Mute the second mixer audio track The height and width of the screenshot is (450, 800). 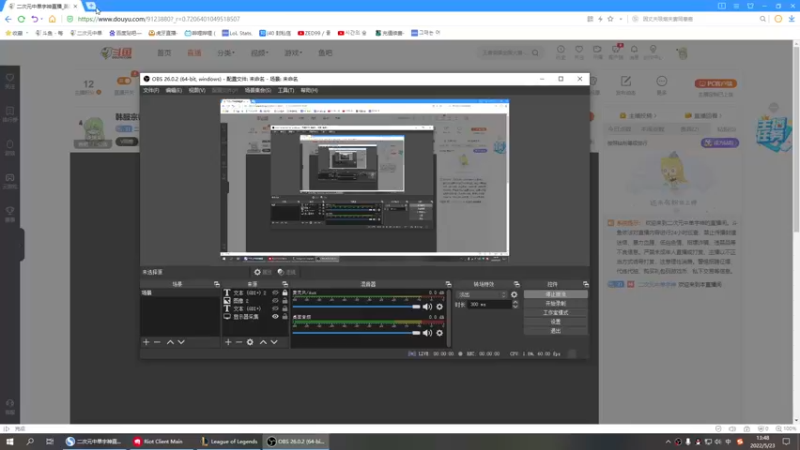(x=427, y=333)
